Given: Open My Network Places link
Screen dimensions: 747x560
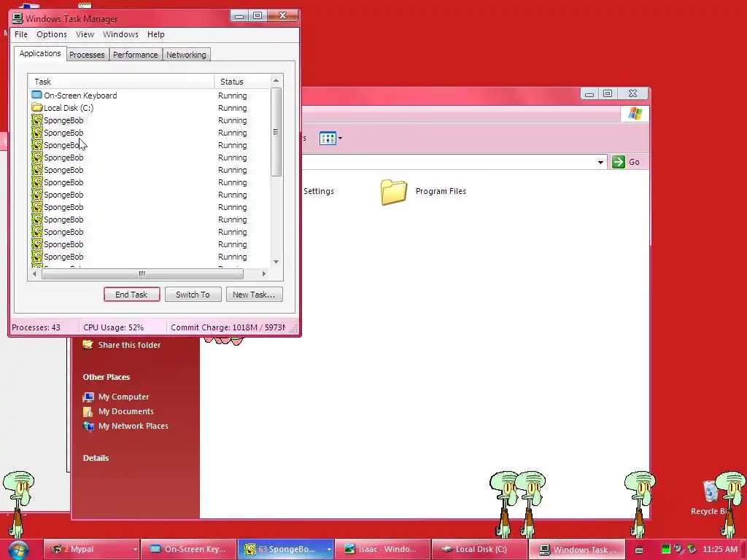Looking at the screenshot, I should pos(133,426).
